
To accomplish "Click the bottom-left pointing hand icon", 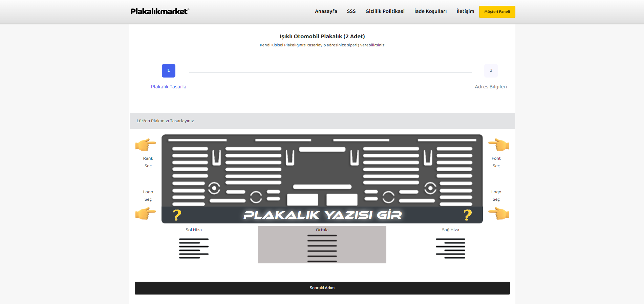I will 146,214.
